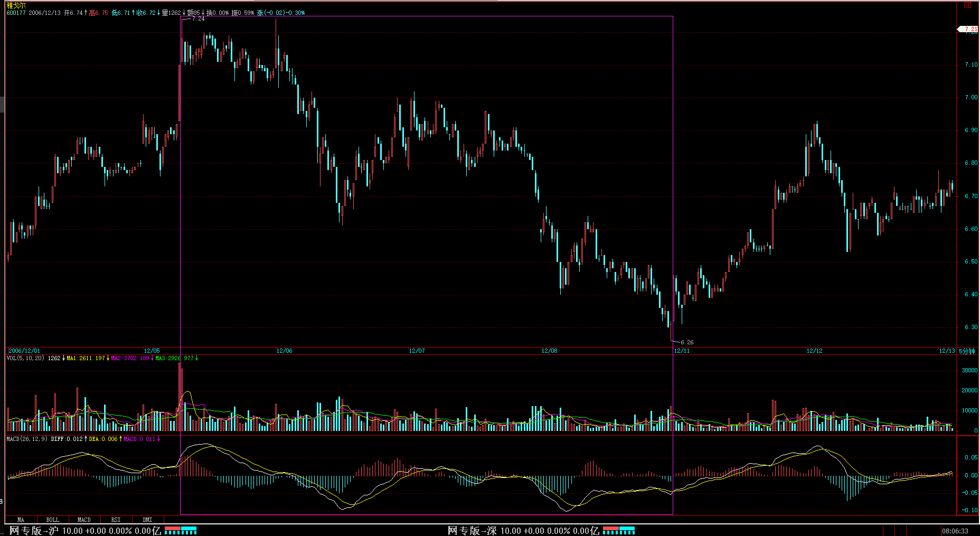Click the Shanghai index red-cyan bar indicator

click(181, 530)
